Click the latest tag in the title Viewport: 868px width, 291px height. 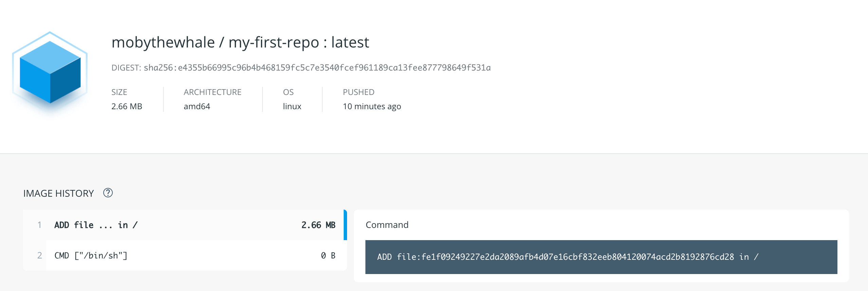coord(350,43)
